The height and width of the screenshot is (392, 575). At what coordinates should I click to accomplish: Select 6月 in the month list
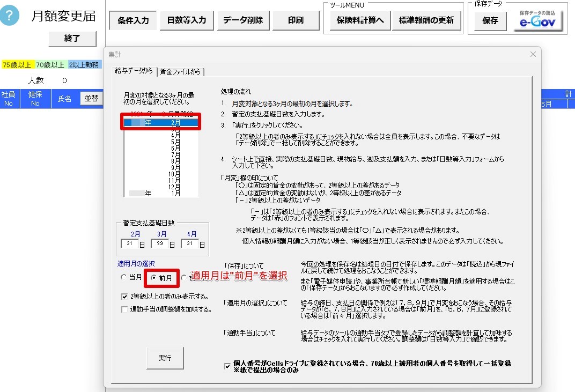(161, 148)
